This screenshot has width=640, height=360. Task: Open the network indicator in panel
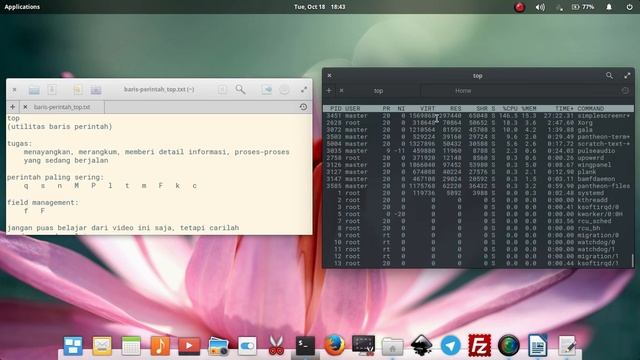coord(559,7)
